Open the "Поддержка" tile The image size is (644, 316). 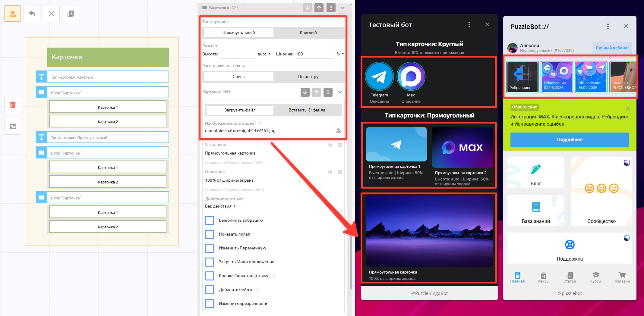(x=570, y=248)
